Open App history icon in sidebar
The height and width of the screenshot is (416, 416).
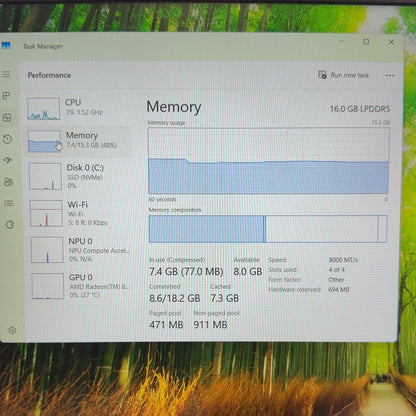tap(7, 139)
